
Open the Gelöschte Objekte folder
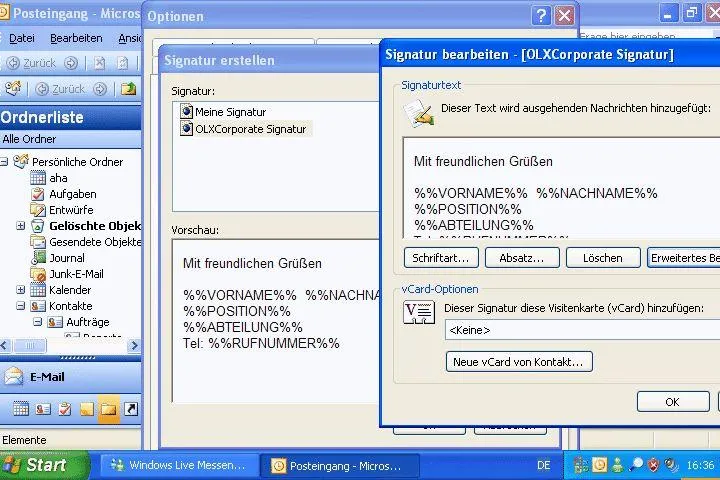(x=86, y=226)
